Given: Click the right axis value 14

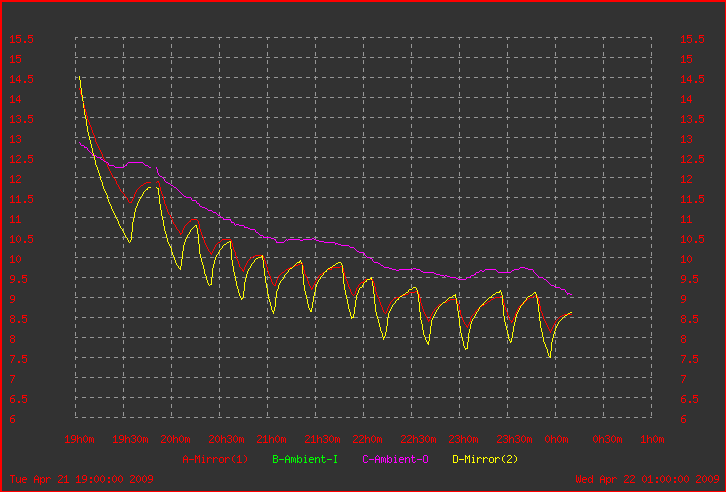Looking at the screenshot, I should tap(686, 99).
